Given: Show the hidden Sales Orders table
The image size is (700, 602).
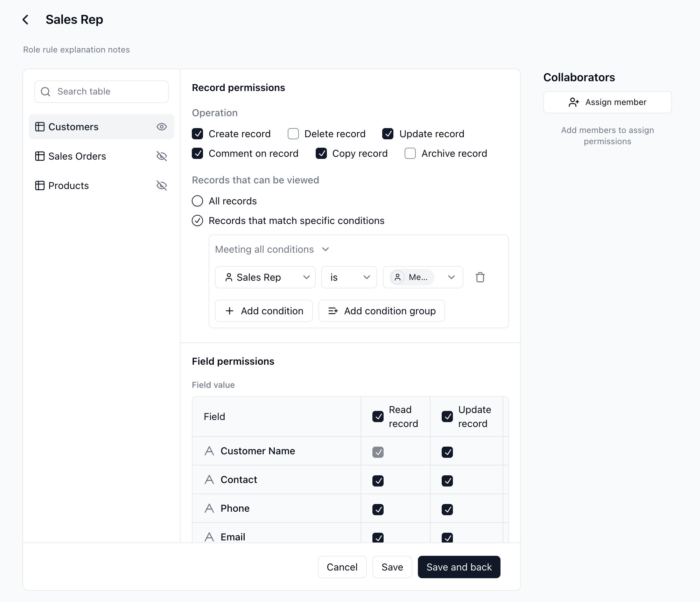Looking at the screenshot, I should 161,156.
